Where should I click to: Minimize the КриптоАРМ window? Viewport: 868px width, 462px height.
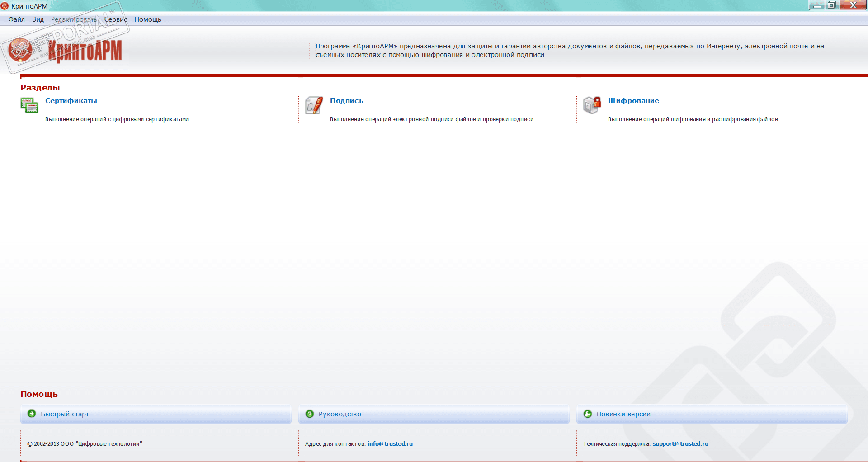pos(816,5)
